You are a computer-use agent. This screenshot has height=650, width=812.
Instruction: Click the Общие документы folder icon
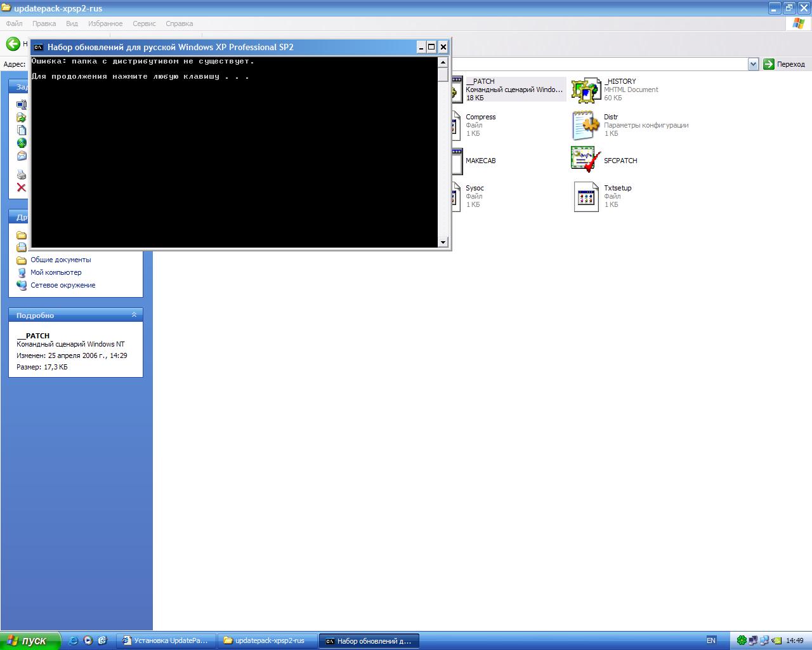click(x=22, y=260)
